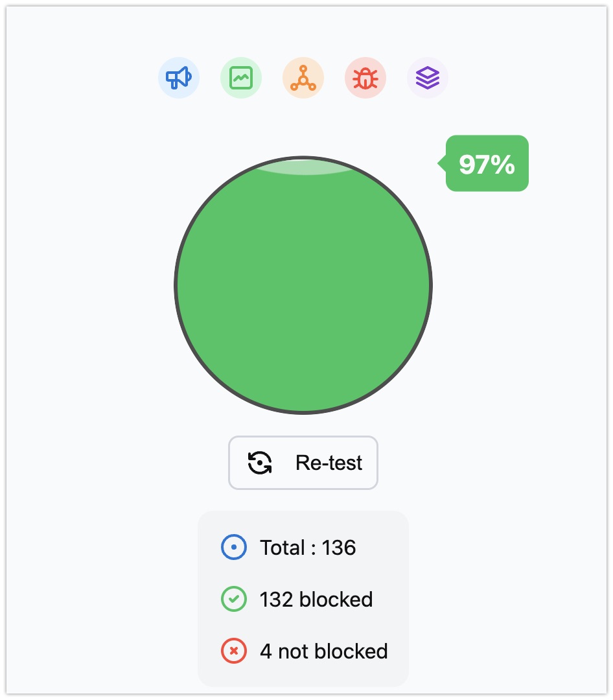Click the Re-test button
The height and width of the screenshot is (700, 613).
[303, 463]
